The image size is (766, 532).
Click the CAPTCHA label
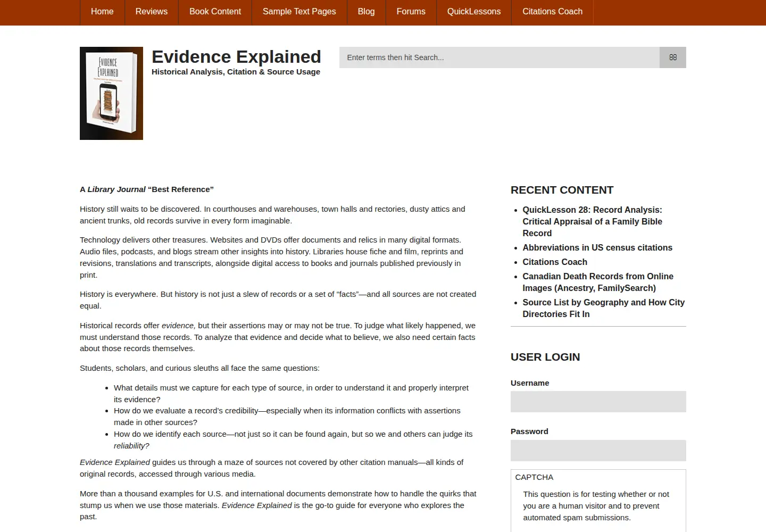(534, 477)
